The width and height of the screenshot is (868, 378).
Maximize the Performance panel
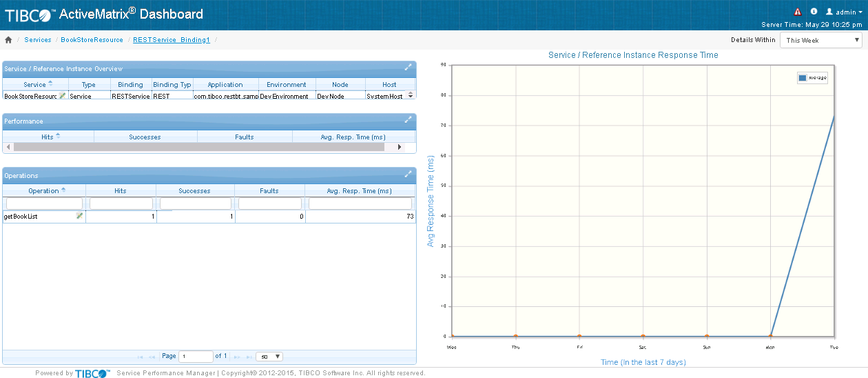[409, 119]
